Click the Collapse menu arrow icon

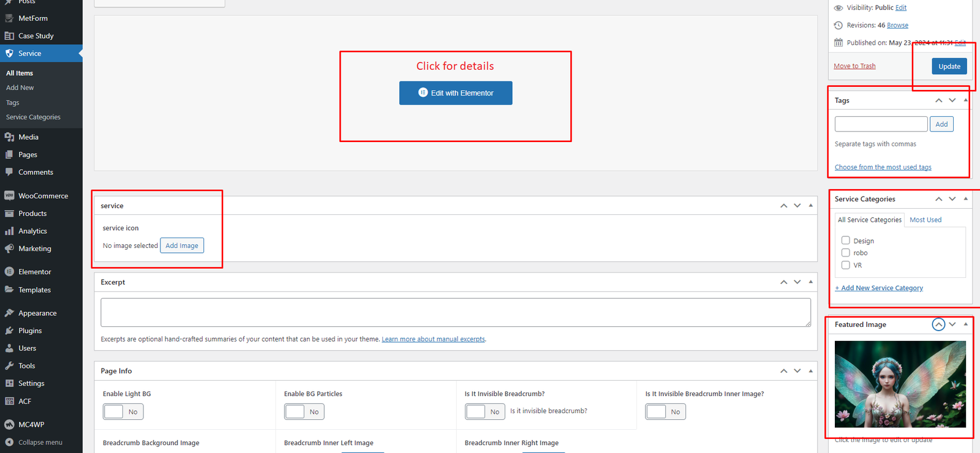(9, 442)
